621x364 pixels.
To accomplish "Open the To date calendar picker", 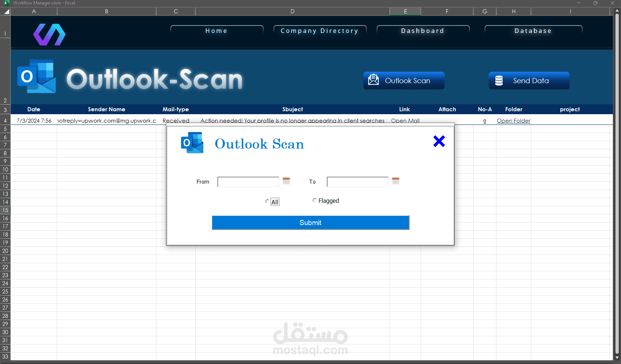I will click(x=396, y=181).
